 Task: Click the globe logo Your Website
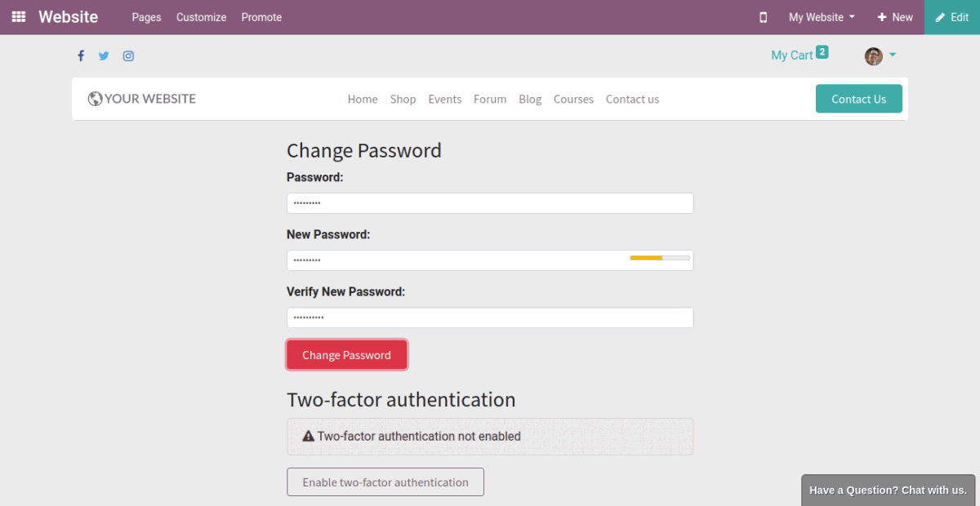pyautogui.click(x=142, y=99)
